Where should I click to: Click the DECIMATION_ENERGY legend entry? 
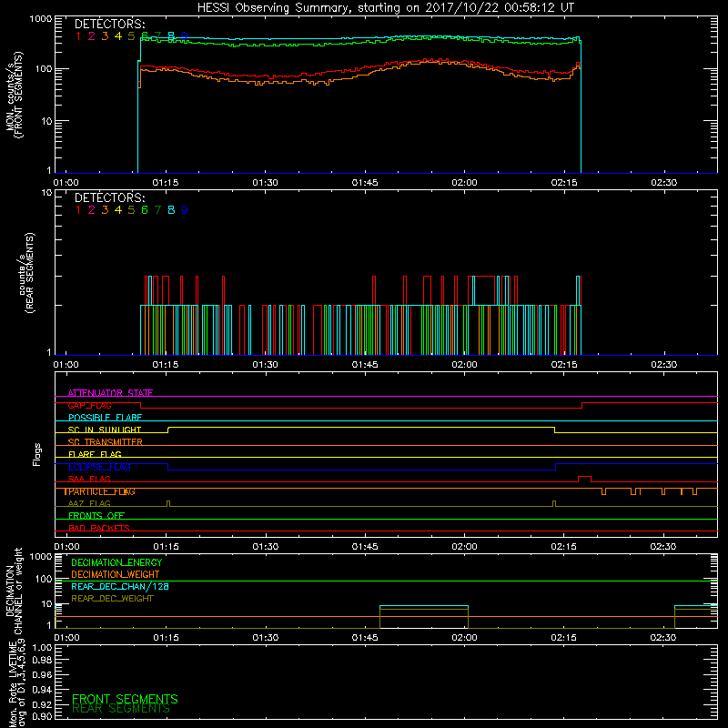click(x=116, y=562)
